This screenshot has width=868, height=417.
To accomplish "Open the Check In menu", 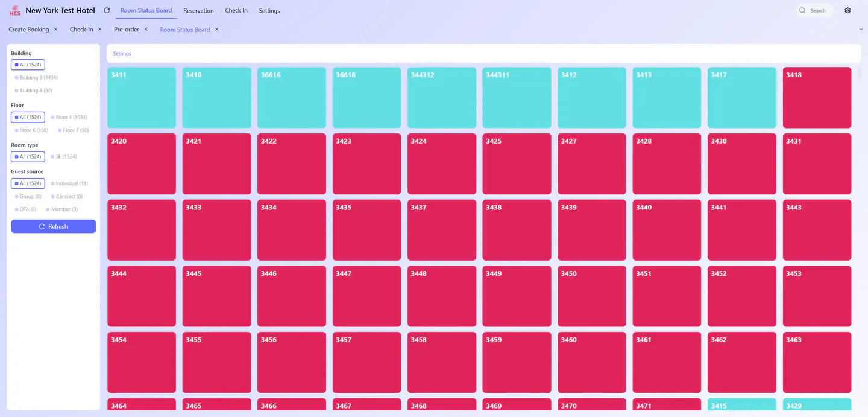I will pos(236,10).
